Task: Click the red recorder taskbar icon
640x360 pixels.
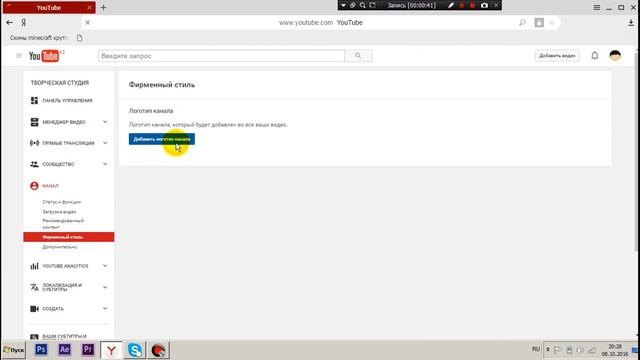Action: (x=158, y=350)
